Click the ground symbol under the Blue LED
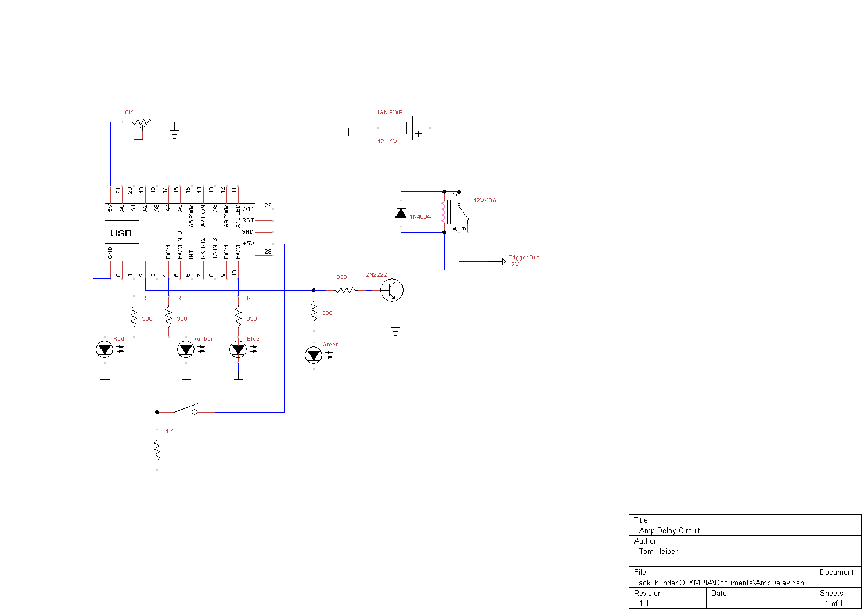 point(239,384)
